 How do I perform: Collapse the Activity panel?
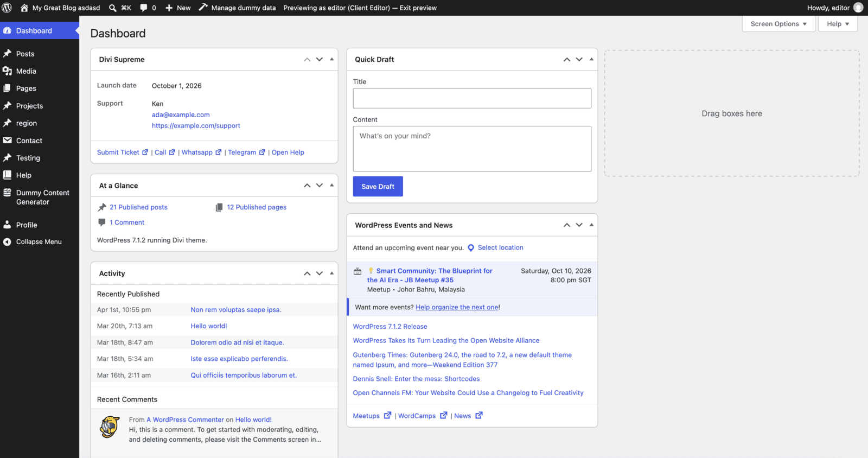(331, 273)
